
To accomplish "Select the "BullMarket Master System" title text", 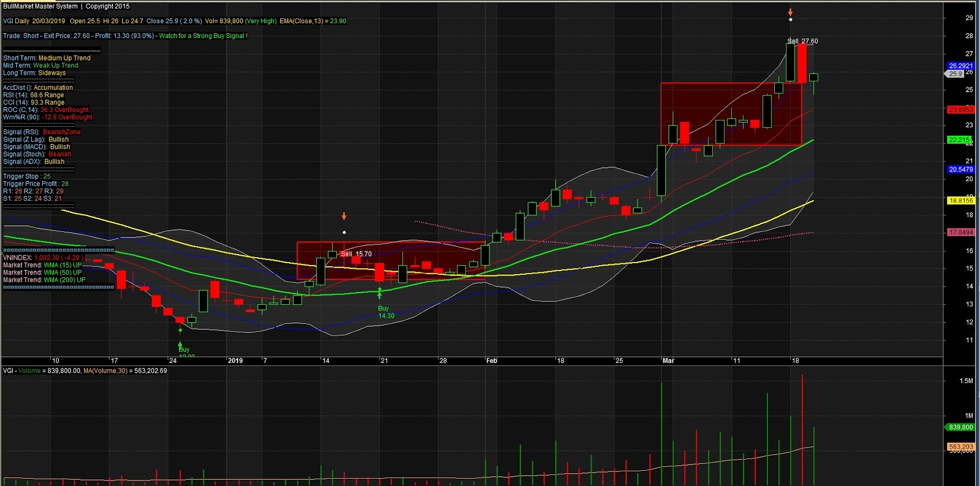I will point(40,6).
